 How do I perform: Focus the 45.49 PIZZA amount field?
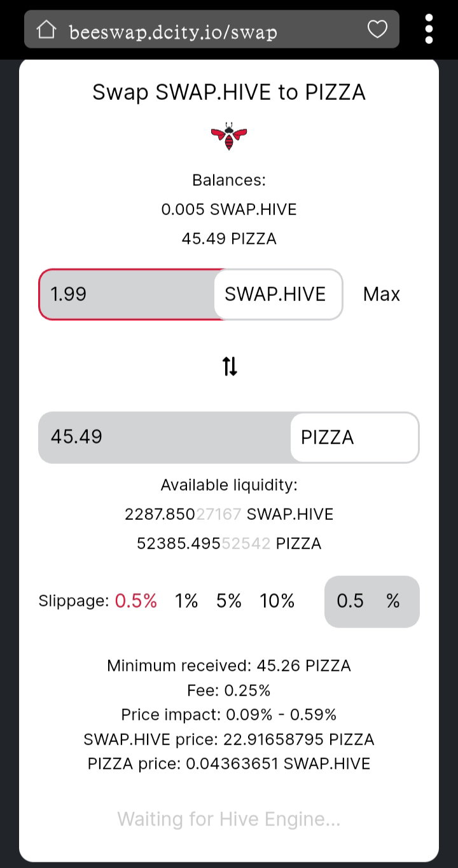(165, 437)
